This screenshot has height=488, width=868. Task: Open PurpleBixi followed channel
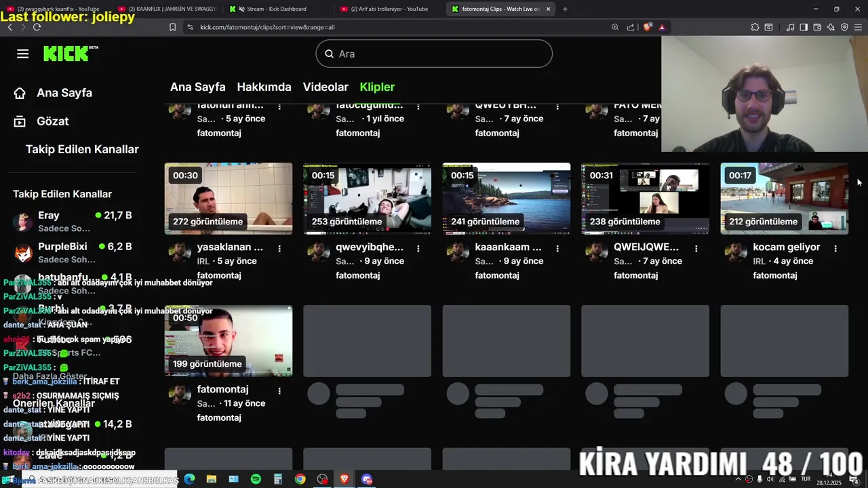[x=73, y=253]
